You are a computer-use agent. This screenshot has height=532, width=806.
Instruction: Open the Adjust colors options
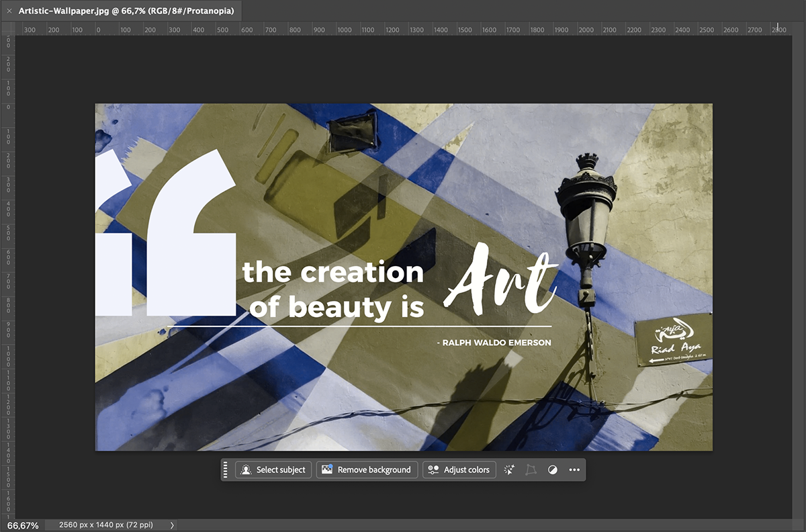(x=459, y=470)
